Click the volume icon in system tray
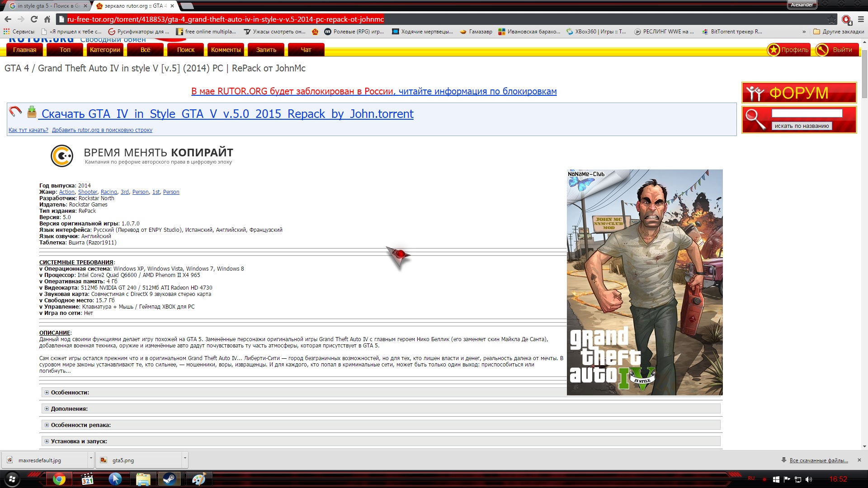The image size is (868, 488). coord(809,479)
